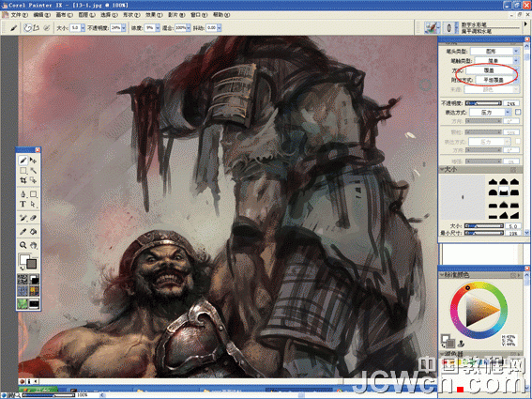Select the Layer Adjuster tool
The height and width of the screenshot is (399, 532).
tap(33, 161)
